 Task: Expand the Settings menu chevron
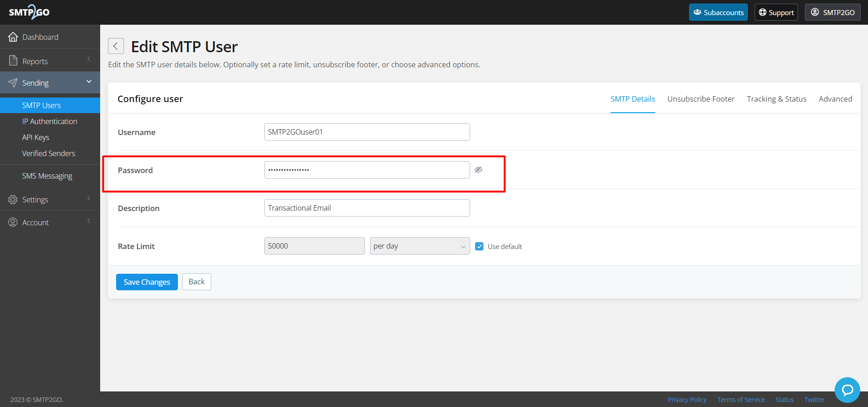[89, 198]
